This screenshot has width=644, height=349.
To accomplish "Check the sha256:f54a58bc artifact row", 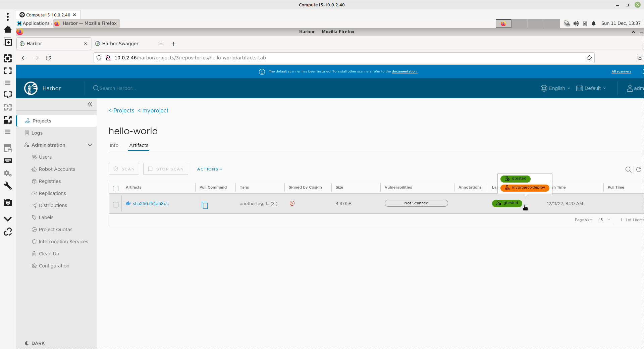I will click(116, 204).
